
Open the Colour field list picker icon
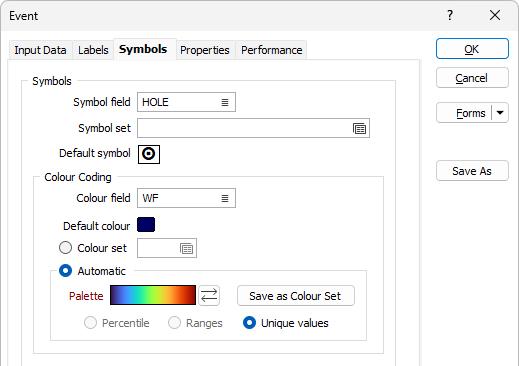[x=225, y=198]
